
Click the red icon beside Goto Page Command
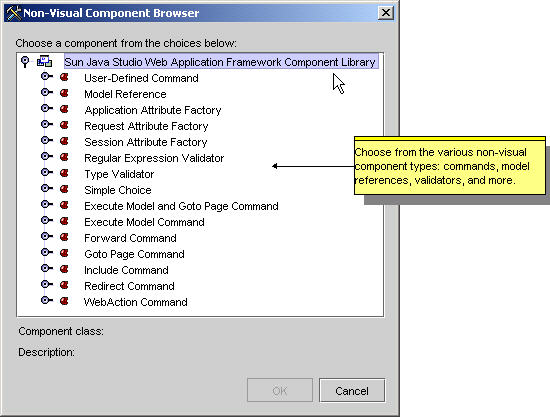(64, 253)
